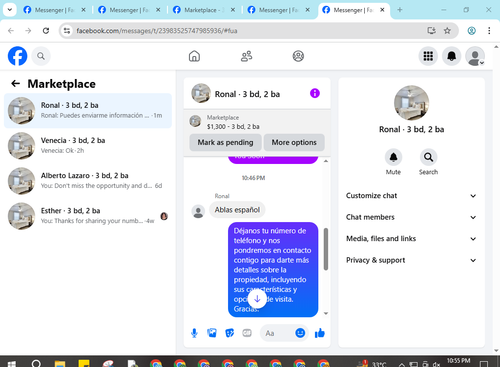Screen dimensions: 500x367
Task: Open the notifications bell in Facebook header
Action: coord(452,56)
